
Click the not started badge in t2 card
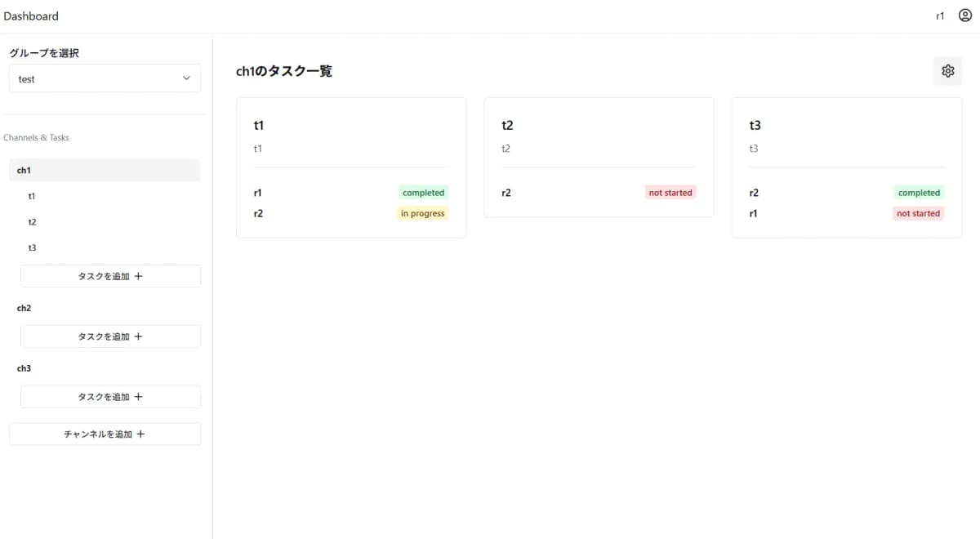click(x=670, y=194)
